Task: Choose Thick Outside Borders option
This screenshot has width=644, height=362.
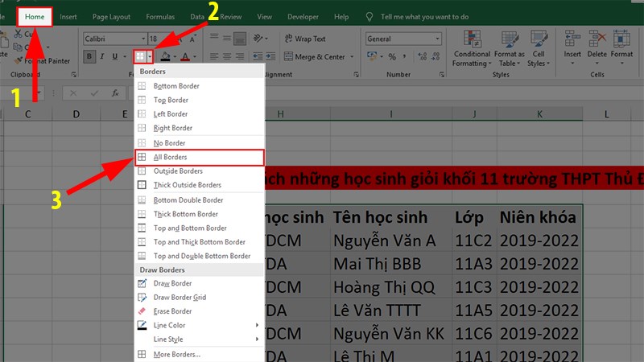Action: coord(199,185)
